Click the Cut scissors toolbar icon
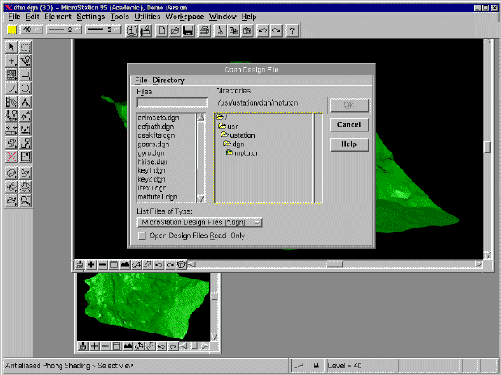Screen dimensions: 501x375 pos(220,31)
